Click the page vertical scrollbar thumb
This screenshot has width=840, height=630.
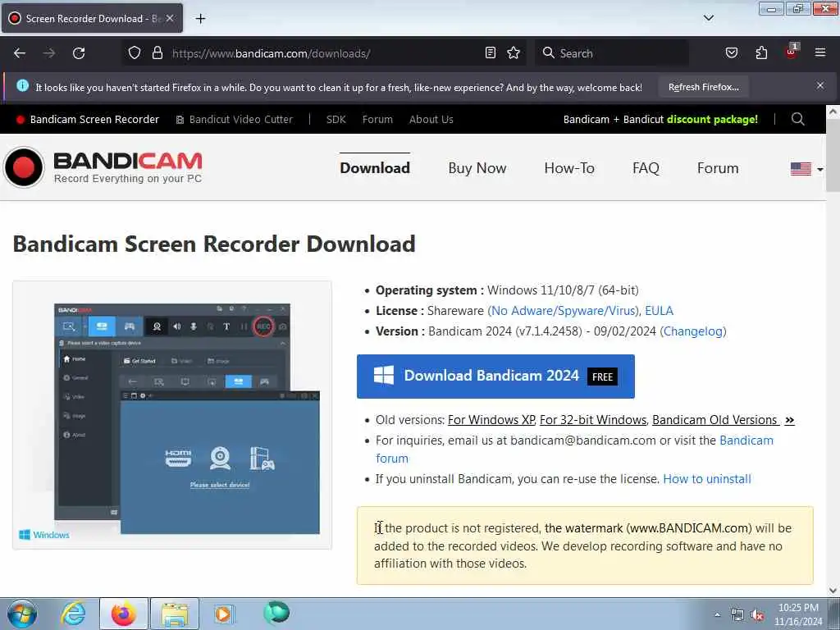(x=833, y=155)
